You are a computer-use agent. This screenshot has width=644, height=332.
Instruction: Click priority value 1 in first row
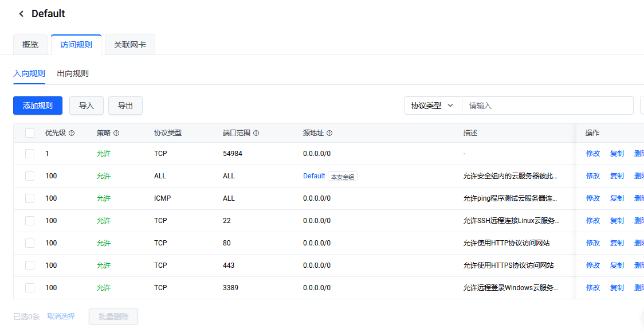pos(47,154)
